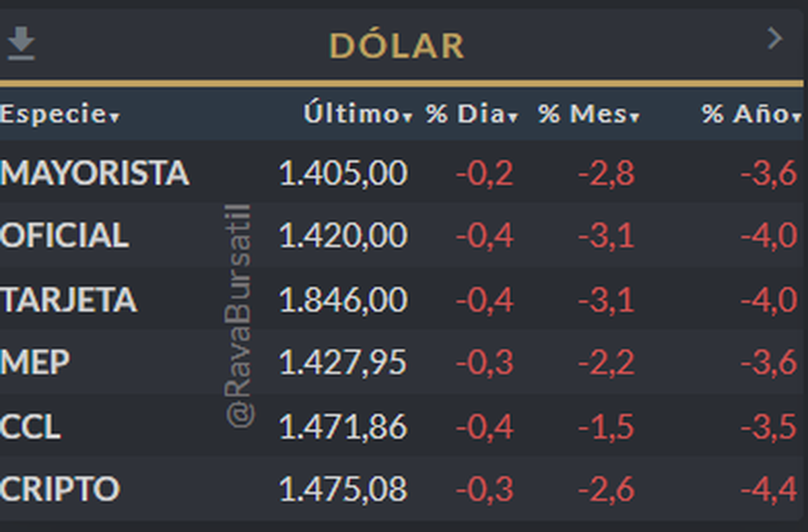Sort by the % Año column header
The height and width of the screenshot is (532, 808).
(751, 114)
